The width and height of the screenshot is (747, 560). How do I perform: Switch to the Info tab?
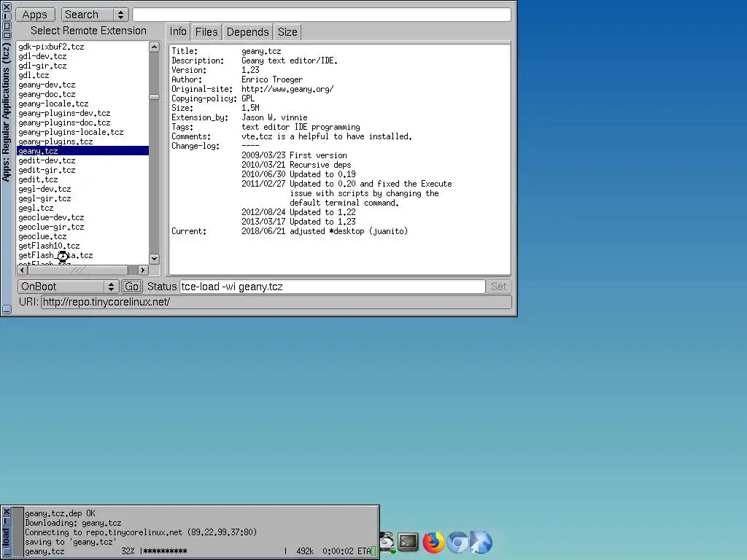pos(178,31)
